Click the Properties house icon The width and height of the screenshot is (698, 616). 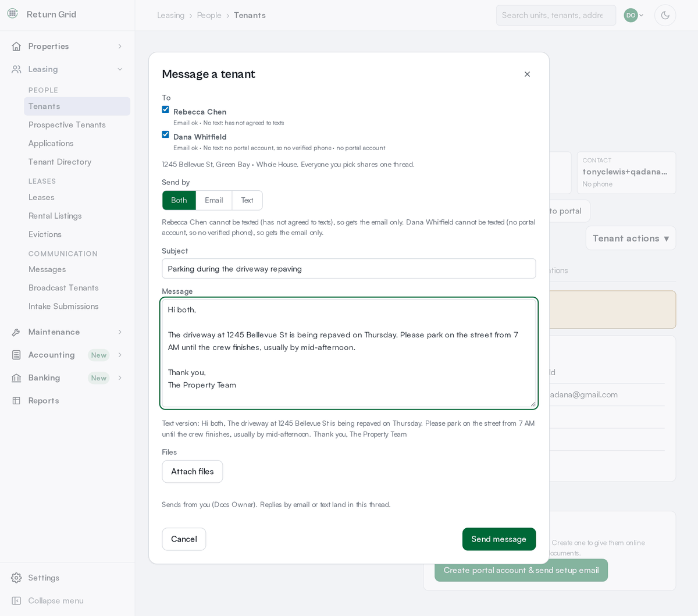point(16,47)
